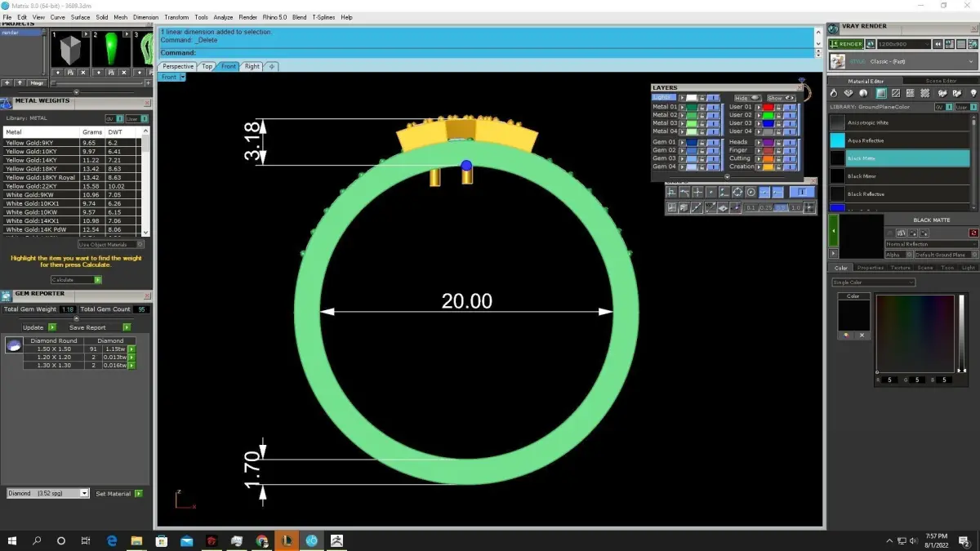The image size is (980, 551).
Task: Toggle visibility of the Cutting layer
Action: coord(790,158)
